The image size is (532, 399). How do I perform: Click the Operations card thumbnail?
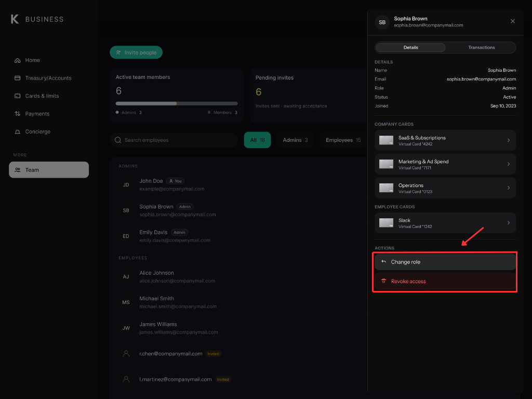[386, 188]
